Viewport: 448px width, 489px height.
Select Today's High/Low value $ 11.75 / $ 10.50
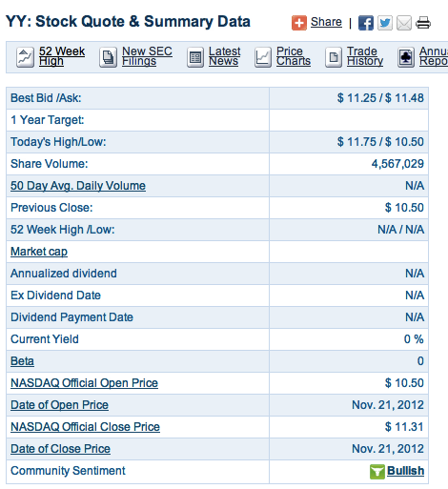[x=380, y=142]
